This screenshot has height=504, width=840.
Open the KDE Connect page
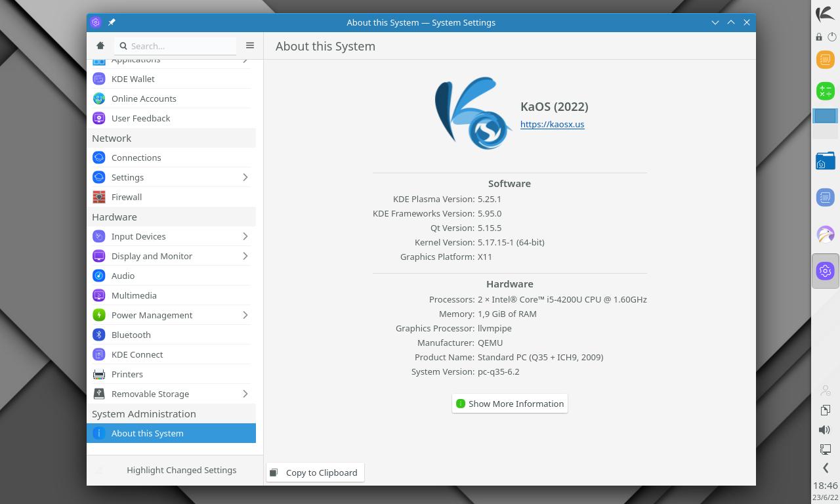(171, 354)
